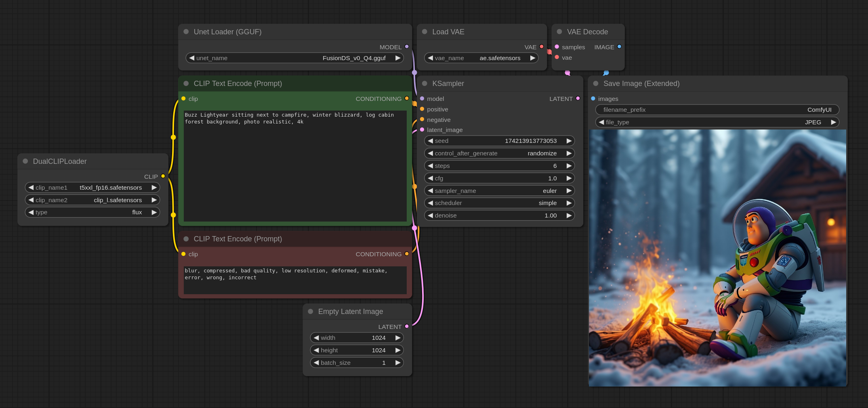Click the clip input port on the green CLIP Text Encode node
This screenshot has height=408, width=868.
coord(183,98)
